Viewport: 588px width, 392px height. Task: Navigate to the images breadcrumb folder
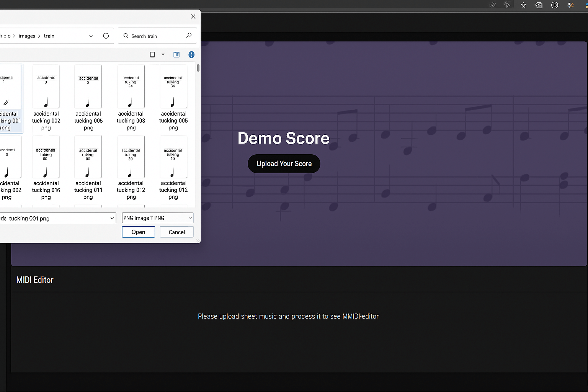tap(27, 36)
